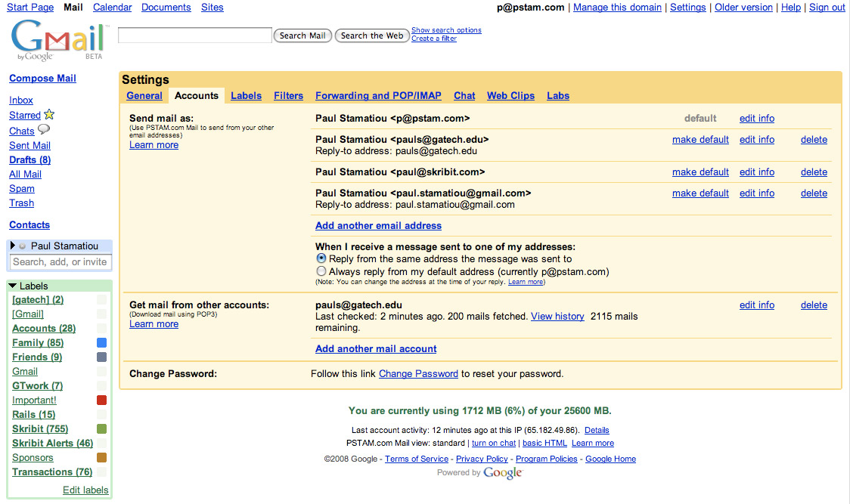Make paul@skribit.com the default address

[x=700, y=172]
